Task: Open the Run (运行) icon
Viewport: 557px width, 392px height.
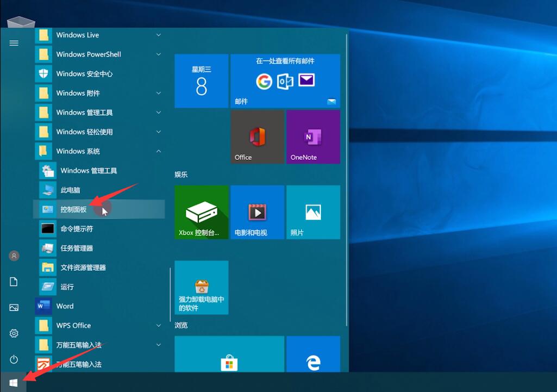Action: coord(48,287)
